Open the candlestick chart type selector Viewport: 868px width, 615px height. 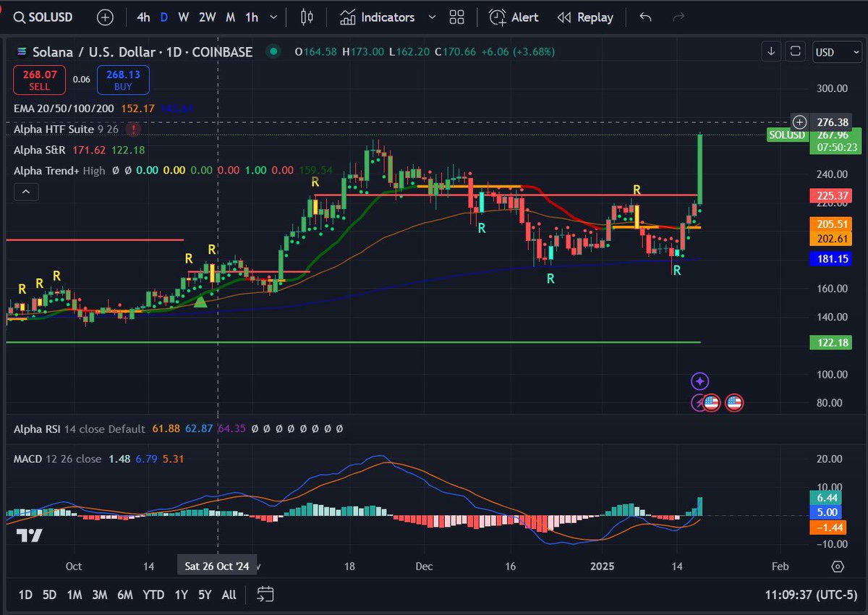pyautogui.click(x=307, y=17)
